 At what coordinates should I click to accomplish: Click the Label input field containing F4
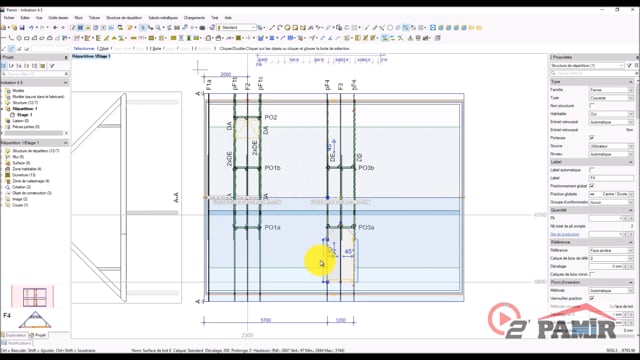click(611, 178)
